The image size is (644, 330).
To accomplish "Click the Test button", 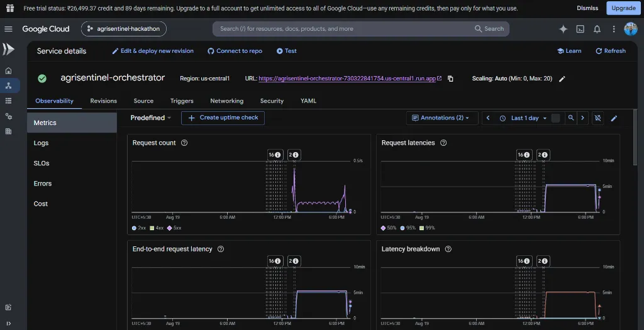I will (x=286, y=51).
